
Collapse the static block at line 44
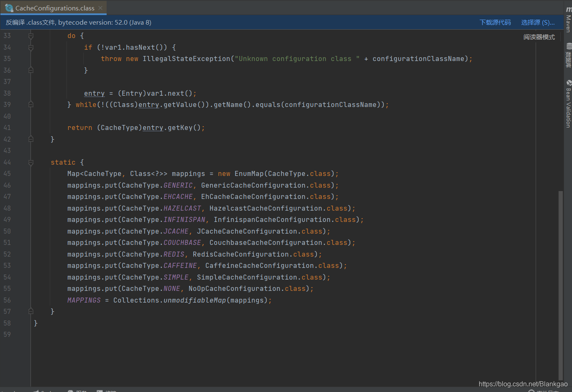pos(31,163)
